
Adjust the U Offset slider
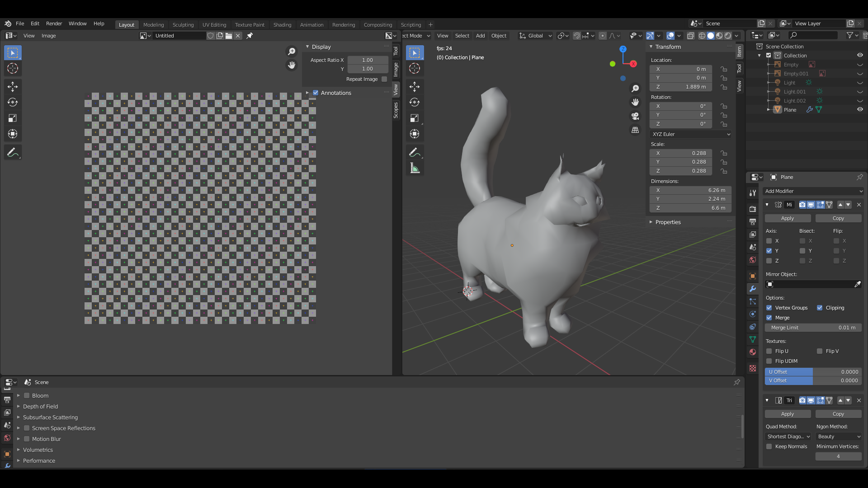click(x=813, y=372)
